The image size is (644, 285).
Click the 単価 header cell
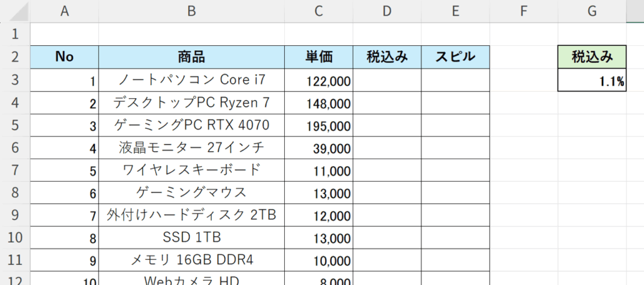click(x=318, y=57)
